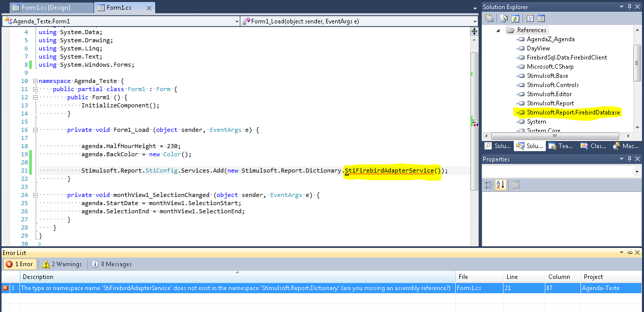Click the Refresh icon in Solution Explorer
Image resolution: width=644 pixels, height=312 pixels.
click(515, 18)
